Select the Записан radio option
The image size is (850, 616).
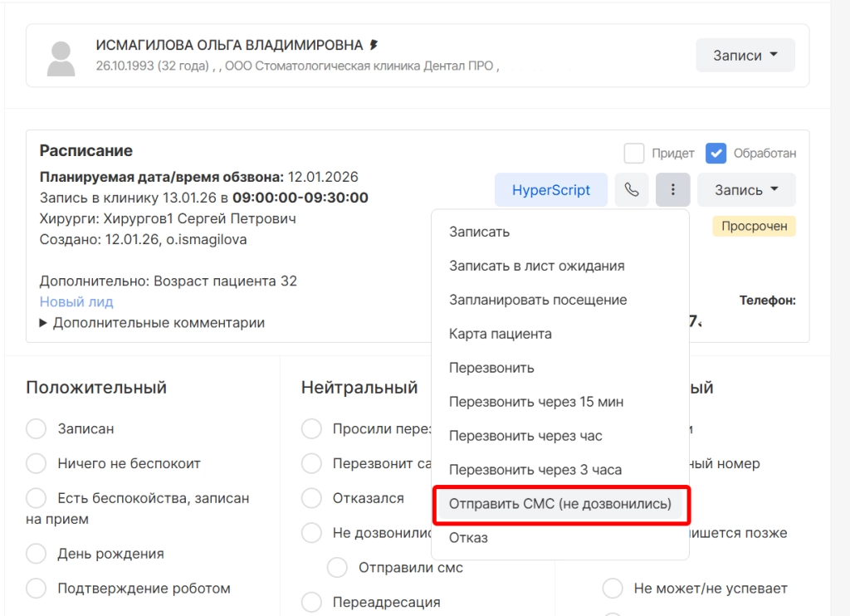click(37, 429)
